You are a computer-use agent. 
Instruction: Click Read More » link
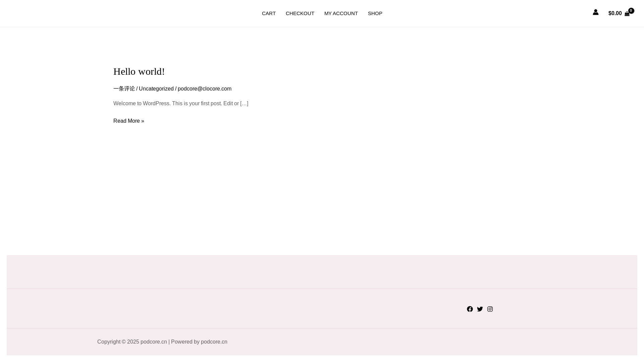[129, 121]
